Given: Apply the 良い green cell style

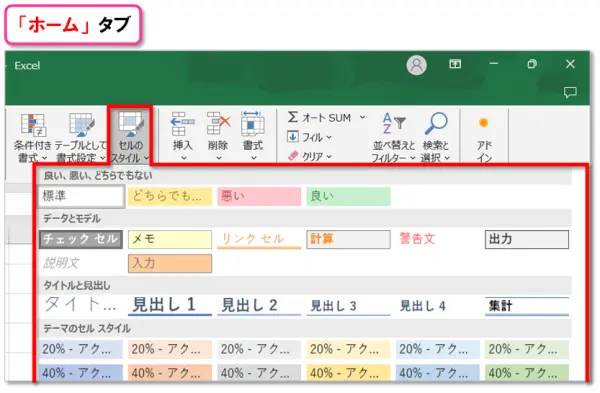Looking at the screenshot, I should [x=348, y=196].
